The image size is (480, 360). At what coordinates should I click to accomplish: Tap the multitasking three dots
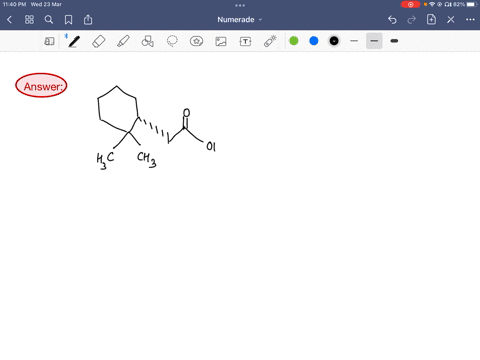click(240, 5)
